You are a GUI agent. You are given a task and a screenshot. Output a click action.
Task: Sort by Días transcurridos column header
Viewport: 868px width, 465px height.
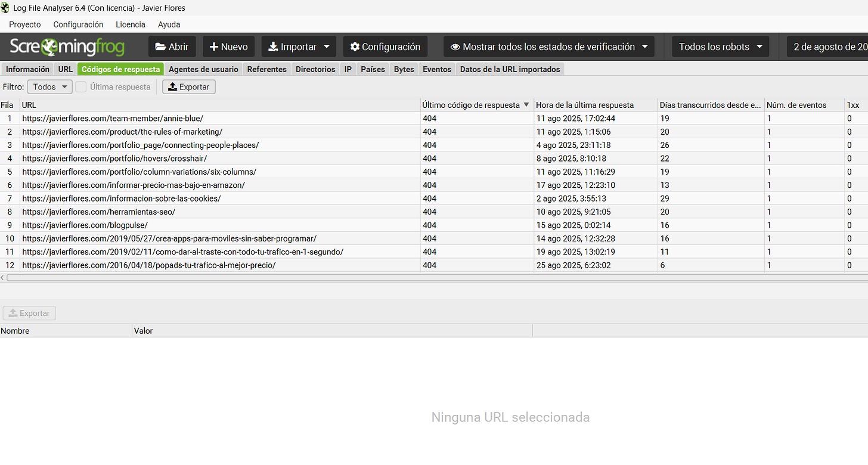(711, 105)
